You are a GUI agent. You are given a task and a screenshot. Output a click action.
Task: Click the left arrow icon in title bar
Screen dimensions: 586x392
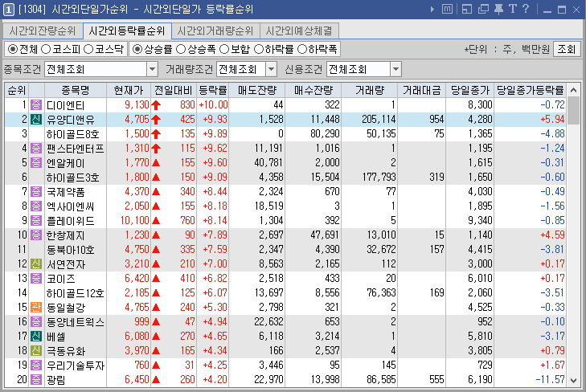(432, 10)
